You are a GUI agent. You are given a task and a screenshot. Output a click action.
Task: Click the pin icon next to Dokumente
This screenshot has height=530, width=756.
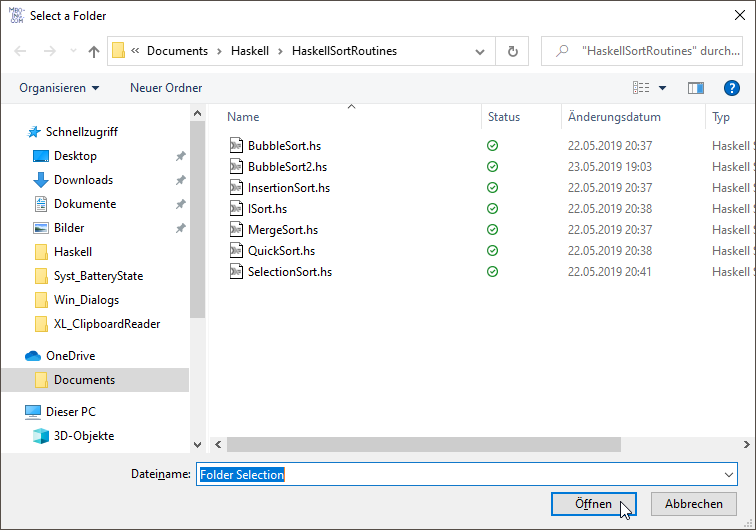[x=180, y=204]
